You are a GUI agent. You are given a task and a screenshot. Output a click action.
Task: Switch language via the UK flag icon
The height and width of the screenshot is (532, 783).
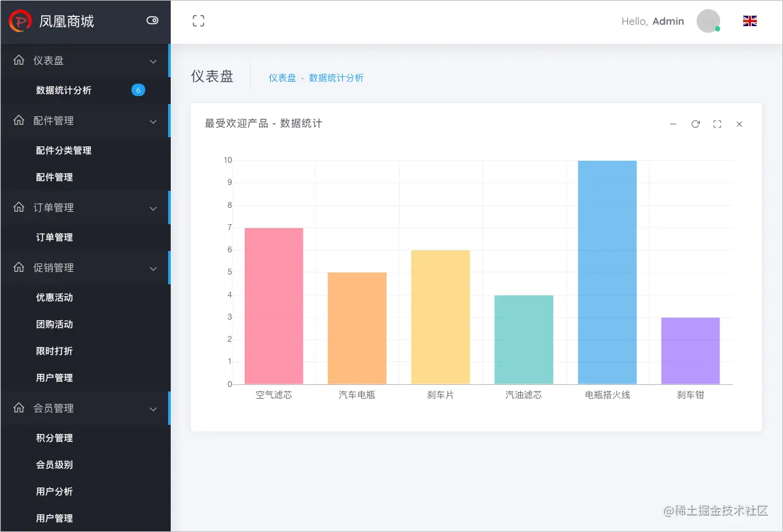point(750,21)
